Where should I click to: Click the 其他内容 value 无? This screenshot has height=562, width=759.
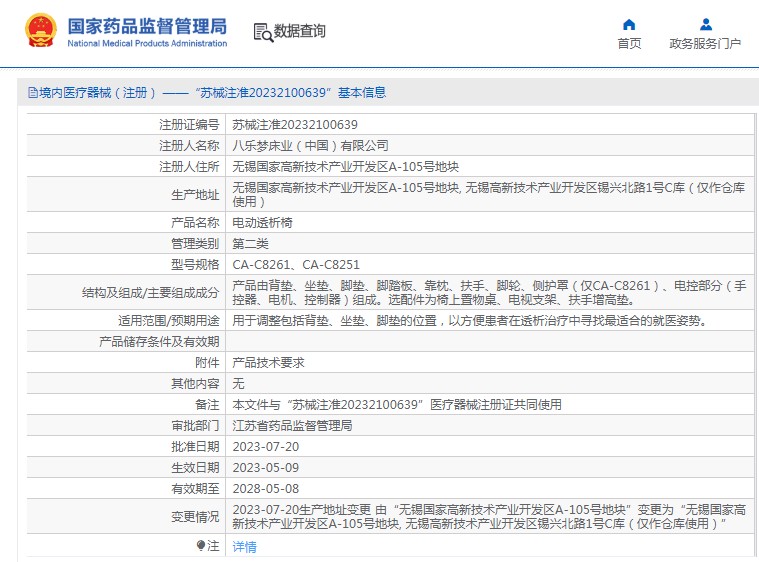(x=238, y=383)
